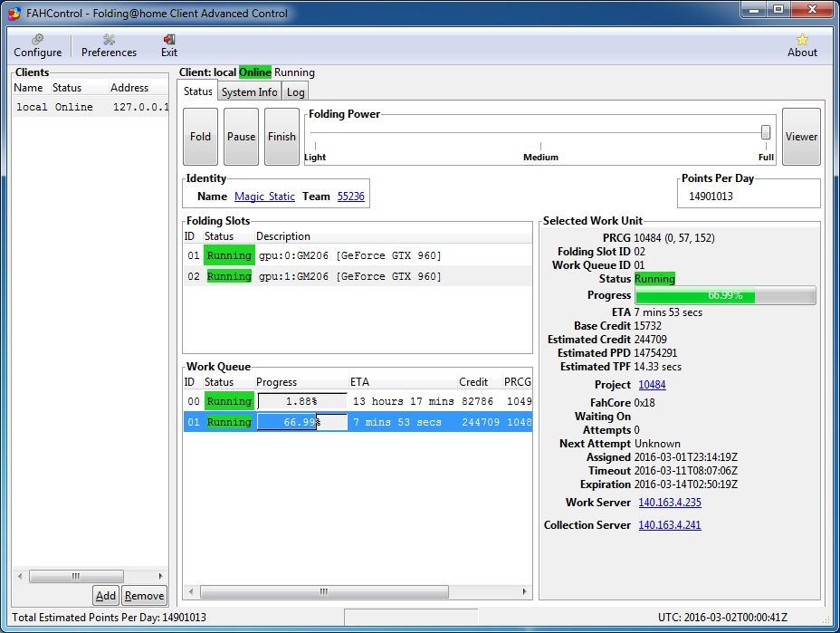Remove the selected client
Screen dimensions: 840x633
144,596
